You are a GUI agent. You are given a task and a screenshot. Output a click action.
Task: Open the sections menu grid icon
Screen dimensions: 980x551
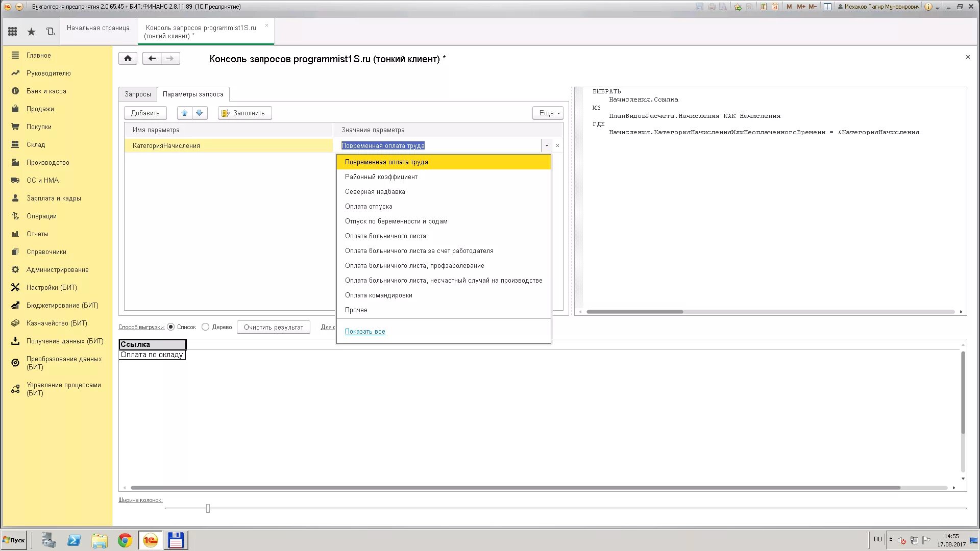pyautogui.click(x=13, y=32)
